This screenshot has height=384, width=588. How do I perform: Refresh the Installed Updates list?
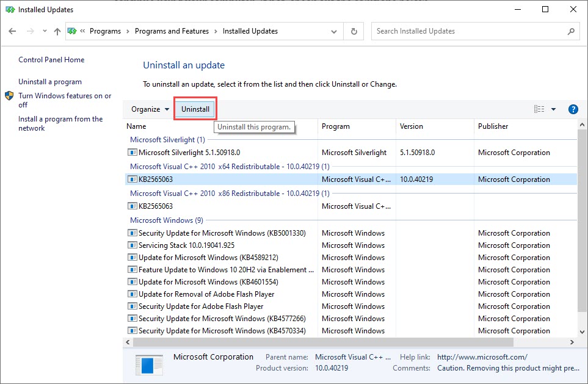click(x=354, y=32)
